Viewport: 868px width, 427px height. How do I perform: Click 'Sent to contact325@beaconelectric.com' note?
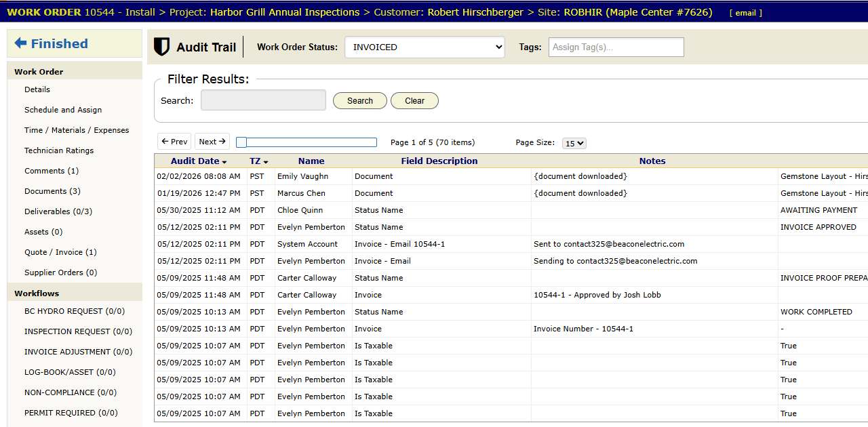609,244
